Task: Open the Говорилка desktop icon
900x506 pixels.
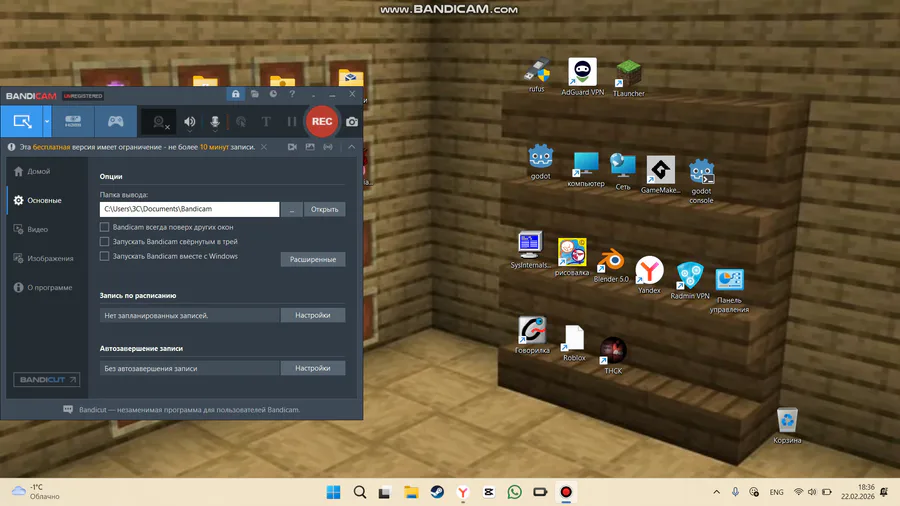Action: (532, 335)
